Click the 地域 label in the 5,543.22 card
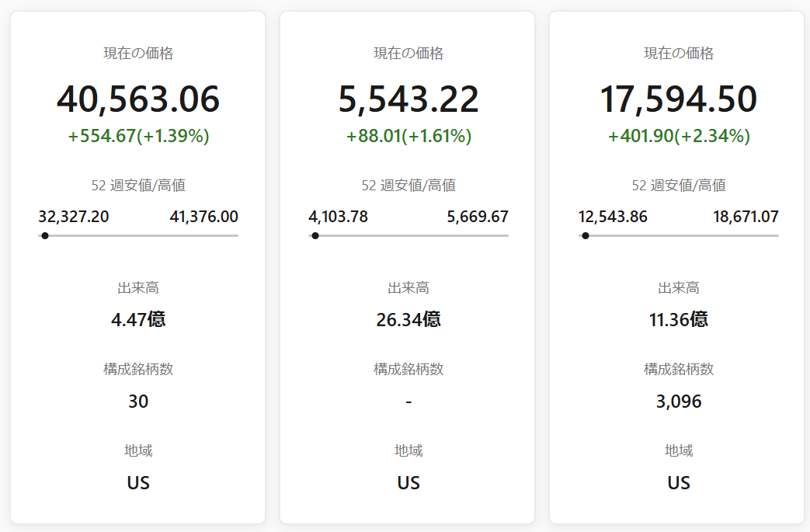 pyautogui.click(x=408, y=451)
